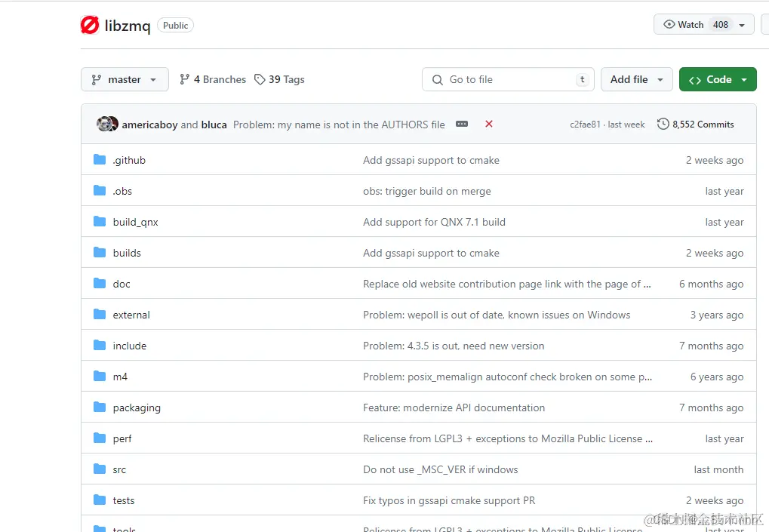Click the folder icon for .obs
Viewport: 769px width, 532px height.
tap(100, 191)
